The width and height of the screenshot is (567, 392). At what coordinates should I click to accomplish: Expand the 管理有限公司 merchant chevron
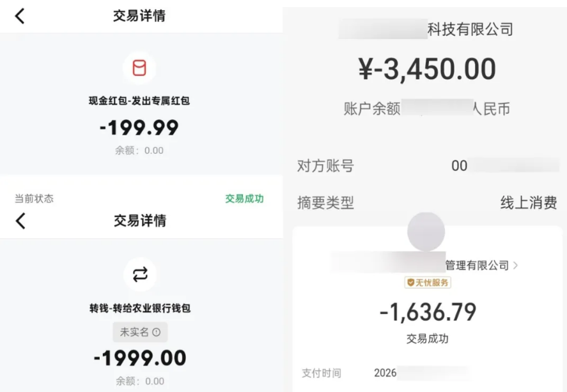click(516, 266)
